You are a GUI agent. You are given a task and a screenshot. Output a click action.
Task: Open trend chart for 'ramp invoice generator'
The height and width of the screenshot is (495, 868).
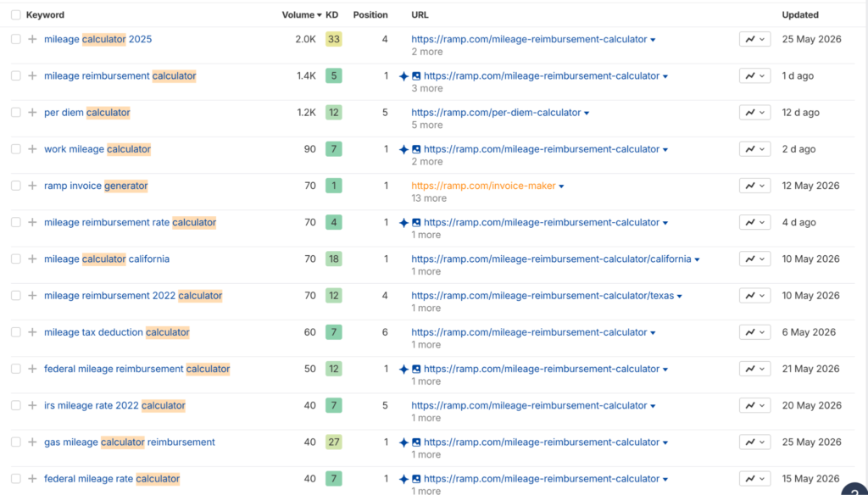[754, 186]
